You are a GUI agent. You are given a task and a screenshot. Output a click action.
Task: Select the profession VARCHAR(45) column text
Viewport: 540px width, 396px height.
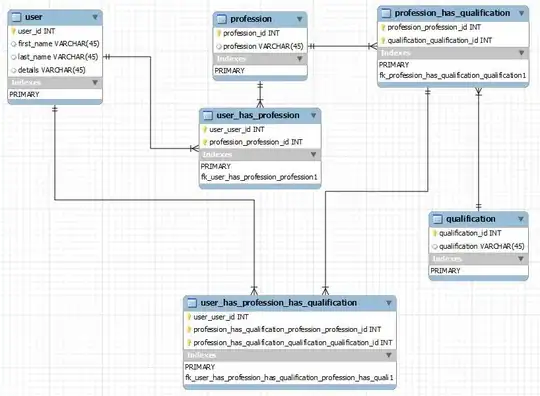263,46
